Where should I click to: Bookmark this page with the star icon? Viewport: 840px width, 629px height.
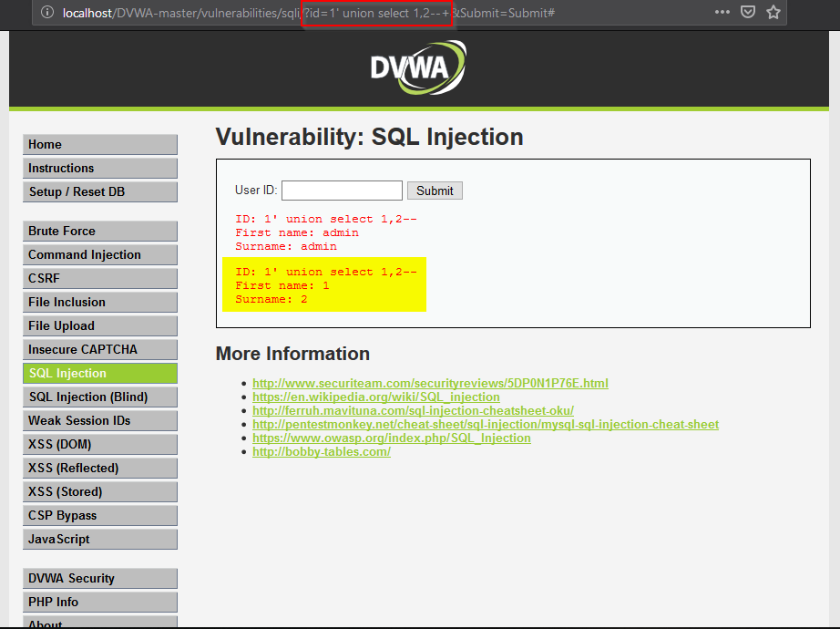[773, 12]
